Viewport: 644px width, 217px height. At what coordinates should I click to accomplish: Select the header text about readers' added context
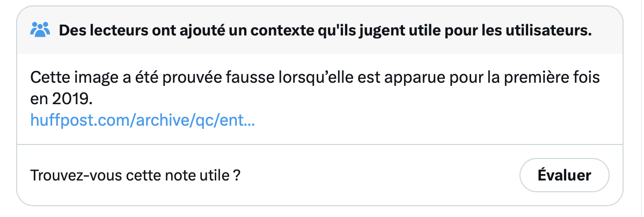(325, 30)
